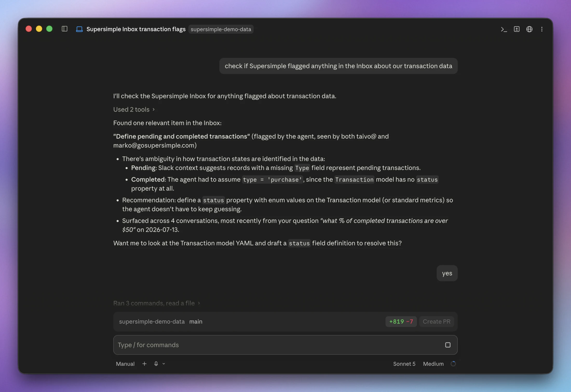The height and width of the screenshot is (392, 571).
Task: Click 'Define pending and completed transactions' heading
Action: click(181, 136)
